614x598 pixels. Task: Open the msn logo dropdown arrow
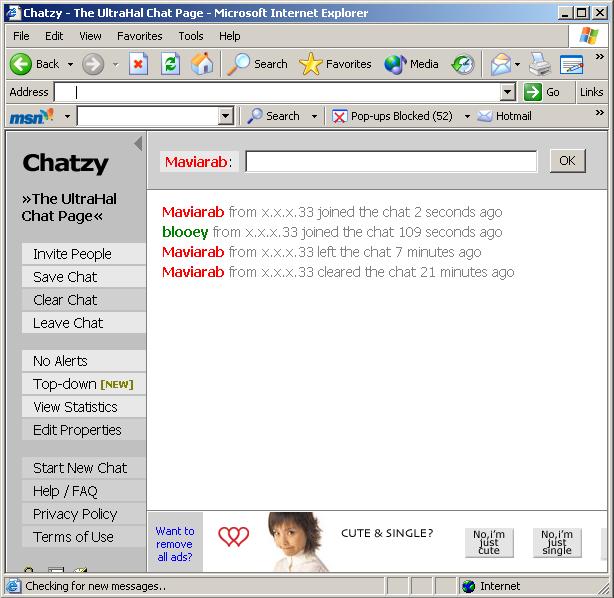[67, 116]
